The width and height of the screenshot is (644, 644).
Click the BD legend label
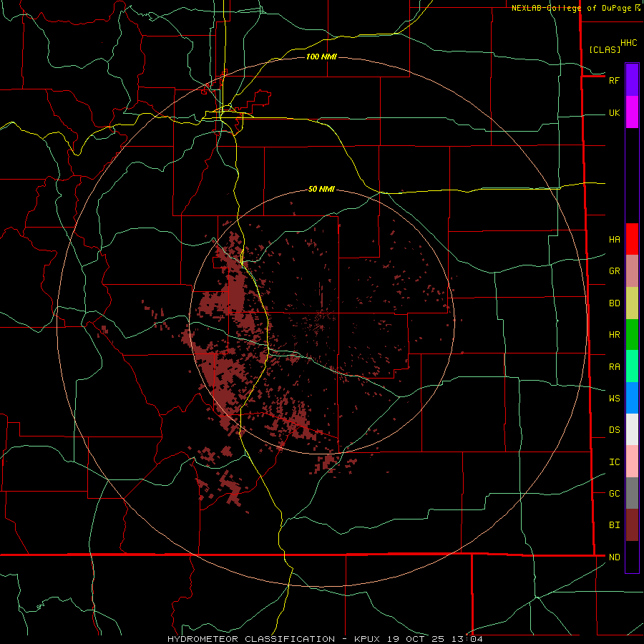click(614, 303)
